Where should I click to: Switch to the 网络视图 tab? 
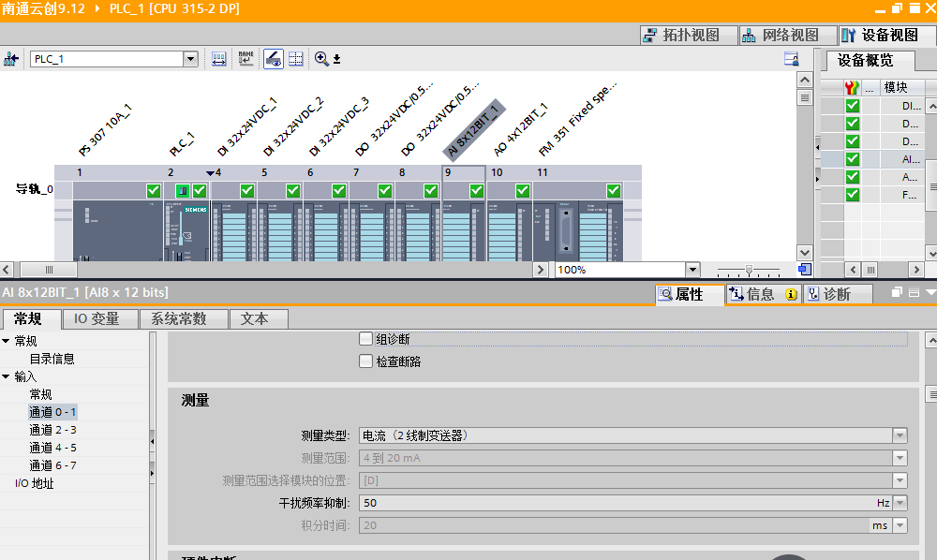click(x=788, y=36)
